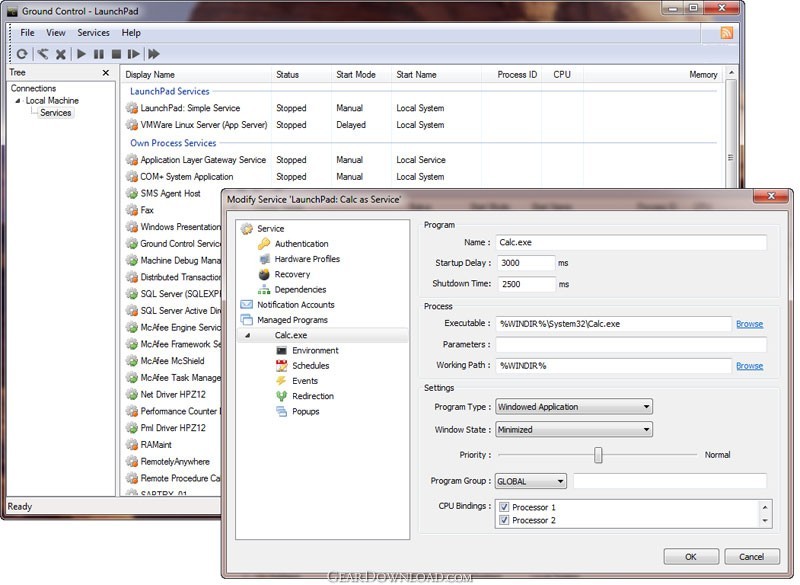
Task: Click the Refresh icon in the LaunchPad toolbar
Action: point(22,54)
